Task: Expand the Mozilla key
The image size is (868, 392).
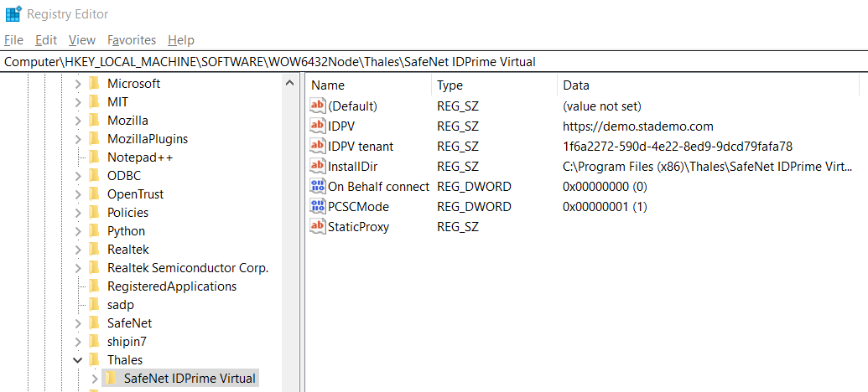Action: pyautogui.click(x=78, y=121)
